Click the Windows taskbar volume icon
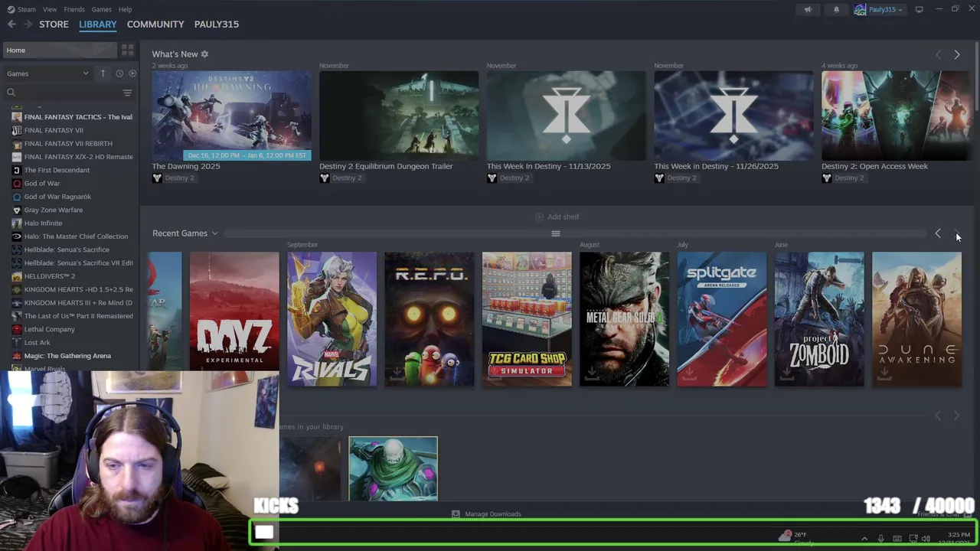Image resolution: width=980 pixels, height=551 pixels. pyautogui.click(x=926, y=539)
